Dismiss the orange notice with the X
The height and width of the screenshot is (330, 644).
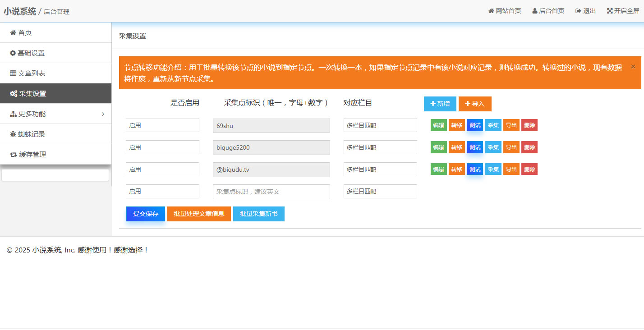633,67
